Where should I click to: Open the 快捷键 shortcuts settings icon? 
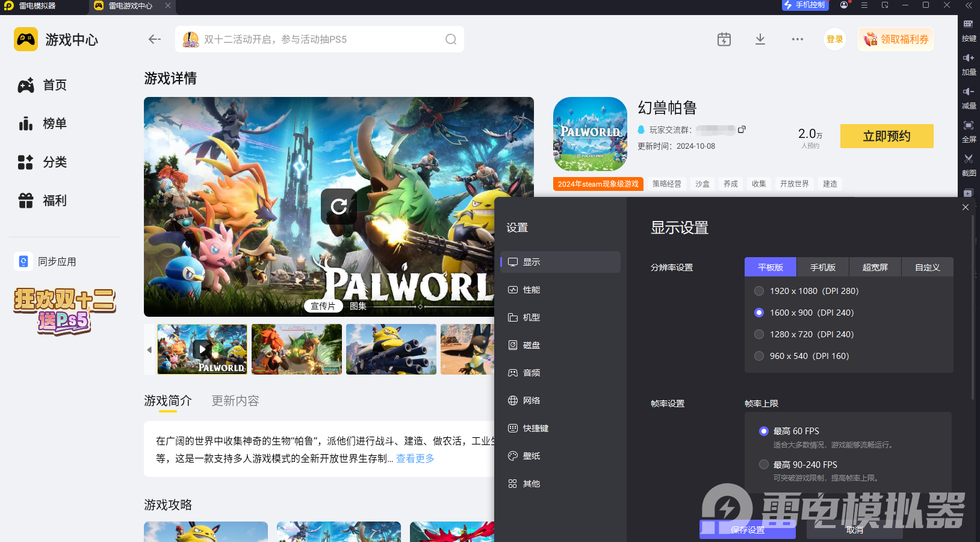tap(513, 428)
